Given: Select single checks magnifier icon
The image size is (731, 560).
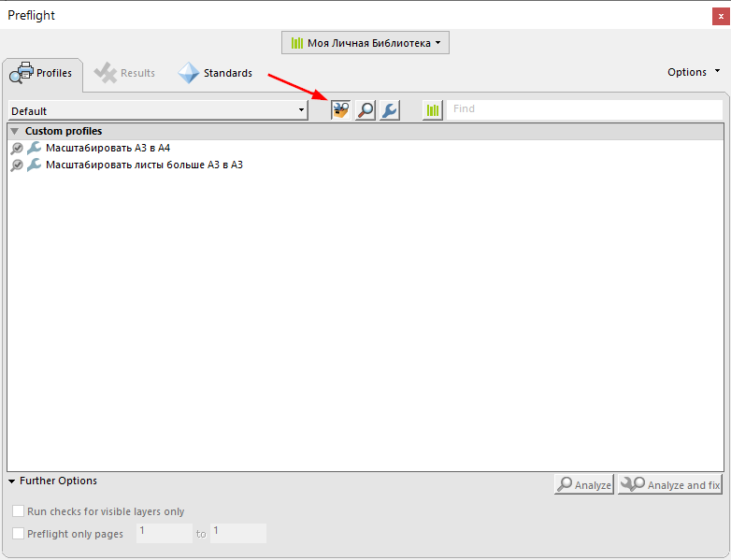Looking at the screenshot, I should [x=365, y=110].
